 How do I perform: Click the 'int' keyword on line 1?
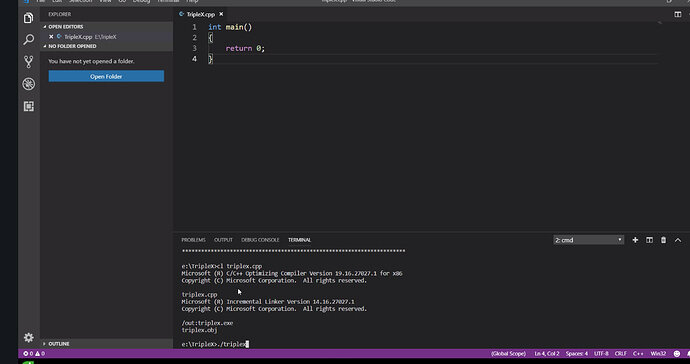tap(215, 27)
